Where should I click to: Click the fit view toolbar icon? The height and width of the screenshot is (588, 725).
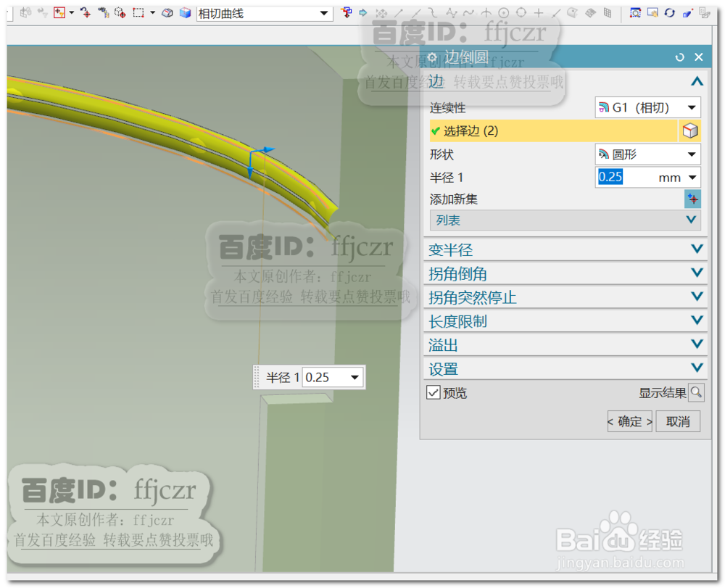pos(635,12)
